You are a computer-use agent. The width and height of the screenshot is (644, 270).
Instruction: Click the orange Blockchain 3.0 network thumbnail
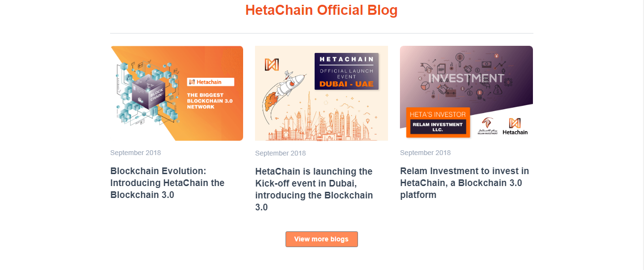pyautogui.click(x=177, y=93)
